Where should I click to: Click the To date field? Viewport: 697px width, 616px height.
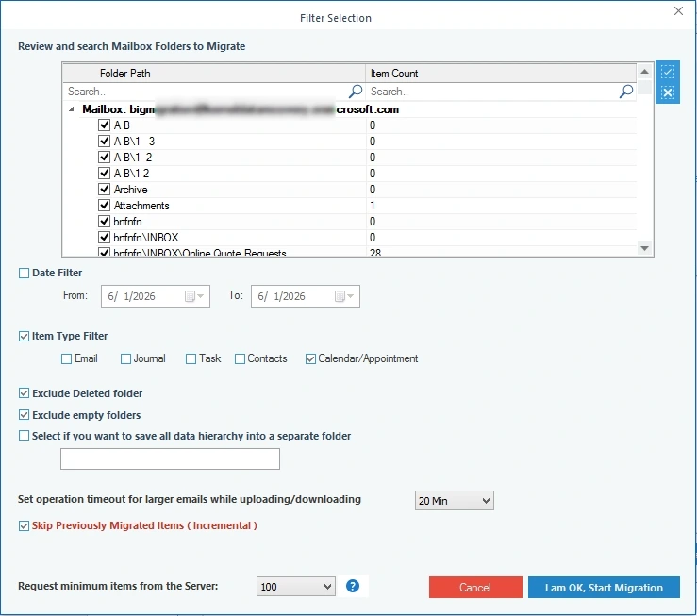[305, 296]
